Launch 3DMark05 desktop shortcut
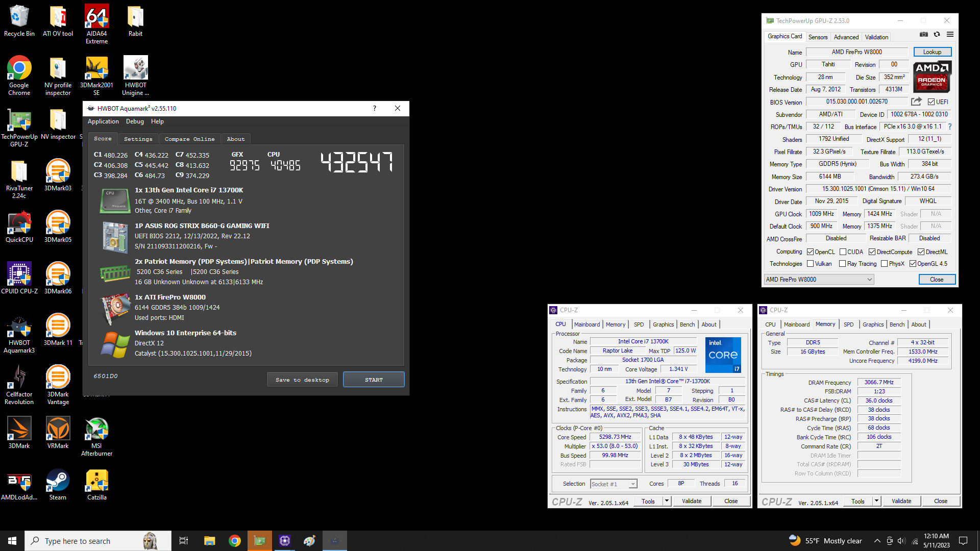This screenshot has height=551, width=980. 58,227
